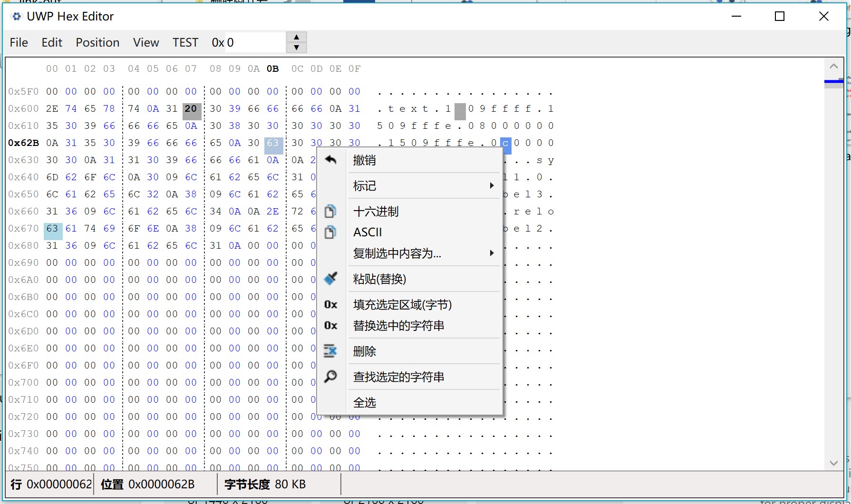The height and width of the screenshot is (504, 851).
Task: Click column header 0F
Action: [355, 69]
